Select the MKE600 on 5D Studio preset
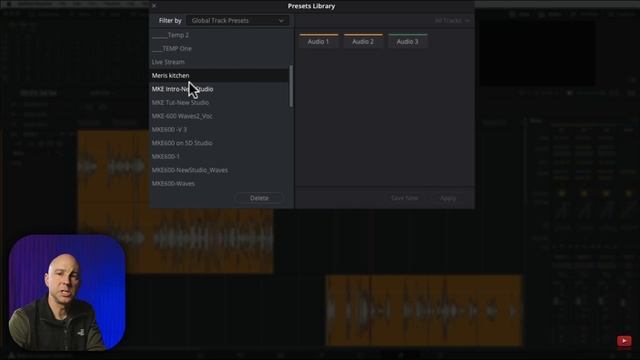The image size is (640, 360). [x=220, y=143]
